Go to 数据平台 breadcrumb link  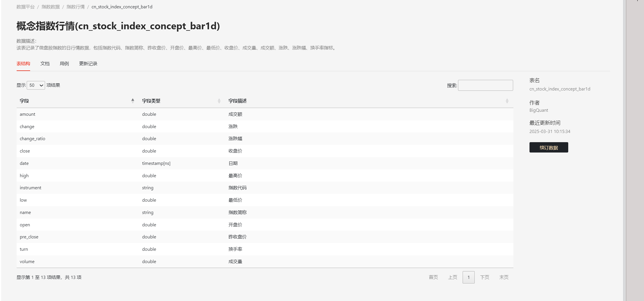pos(26,7)
